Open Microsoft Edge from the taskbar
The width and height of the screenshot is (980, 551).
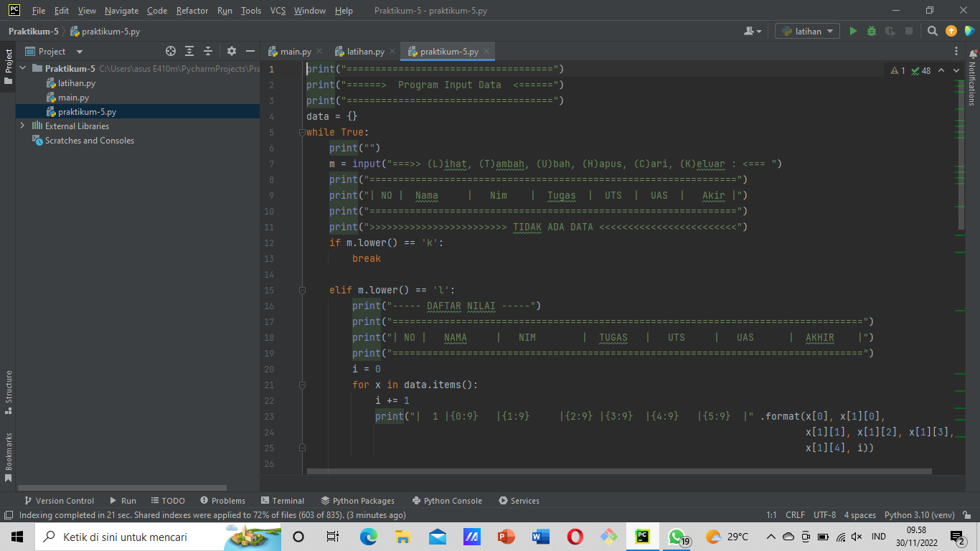coord(368,537)
